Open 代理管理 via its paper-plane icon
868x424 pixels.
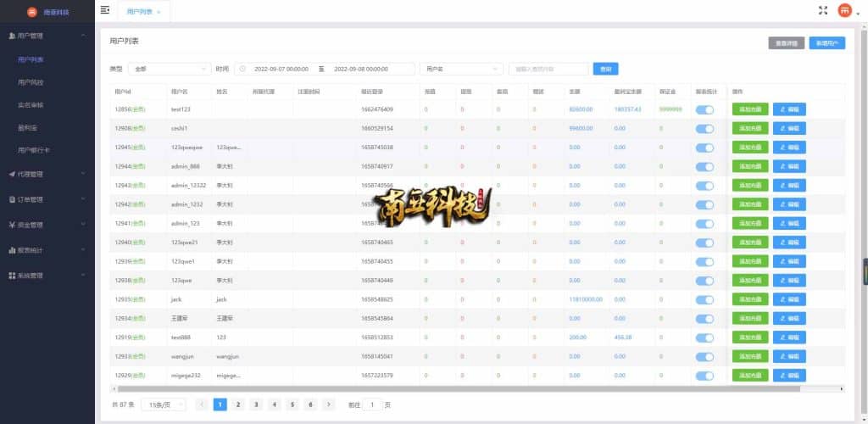point(12,174)
